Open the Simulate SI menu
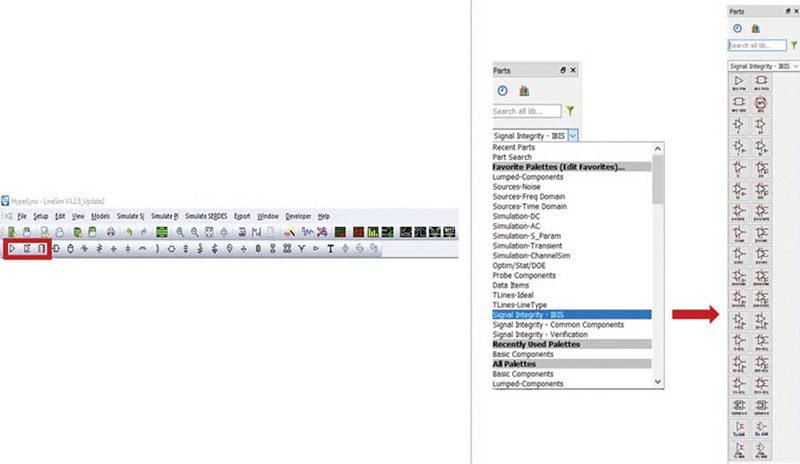800x464 pixels. pyautogui.click(x=130, y=216)
